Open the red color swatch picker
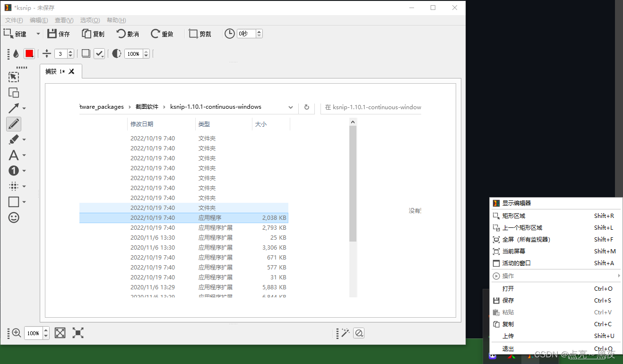 [x=29, y=54]
